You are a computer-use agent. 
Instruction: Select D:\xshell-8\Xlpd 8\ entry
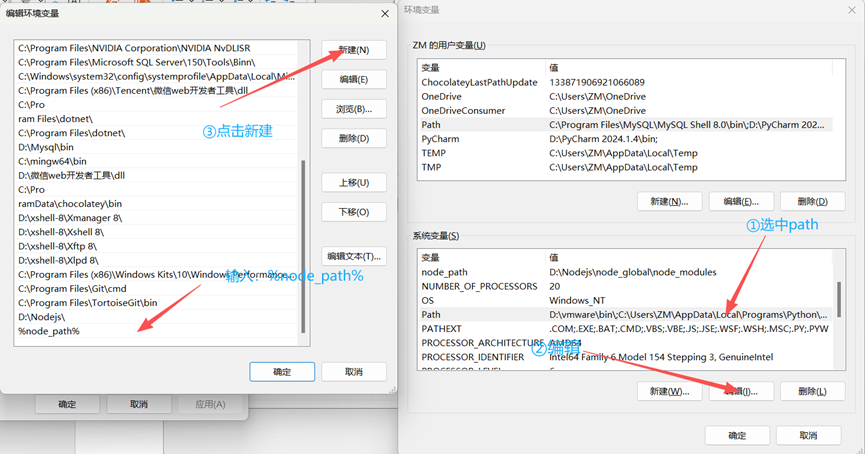(157, 260)
